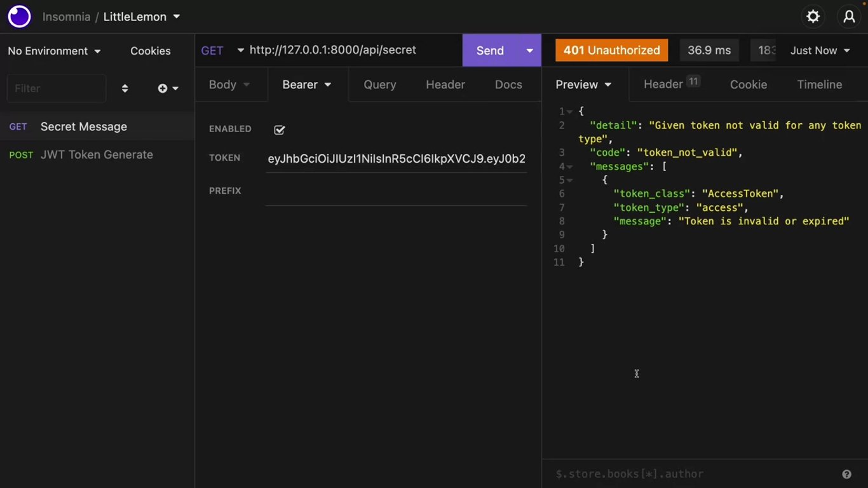Select the JWT Token Generate request
Viewport: 868px width, 488px height.
click(97, 154)
